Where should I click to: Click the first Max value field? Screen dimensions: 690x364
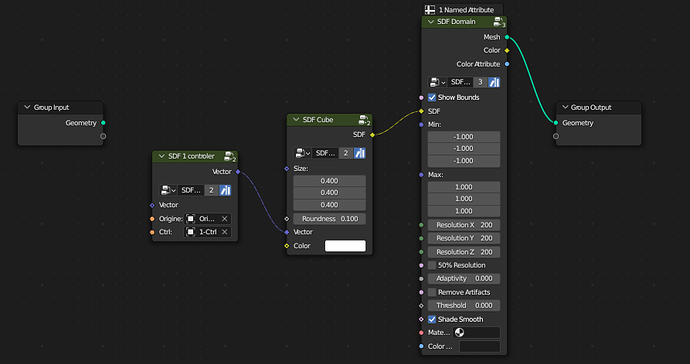464,187
